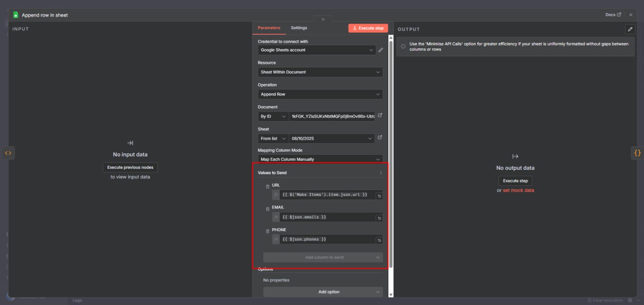The image size is (644, 305).
Task: Click the edit pencil in the OUTPUT panel
Action: [x=630, y=29]
